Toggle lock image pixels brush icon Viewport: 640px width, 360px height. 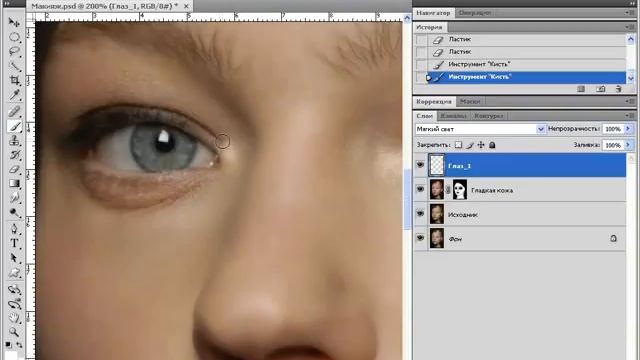pos(470,145)
